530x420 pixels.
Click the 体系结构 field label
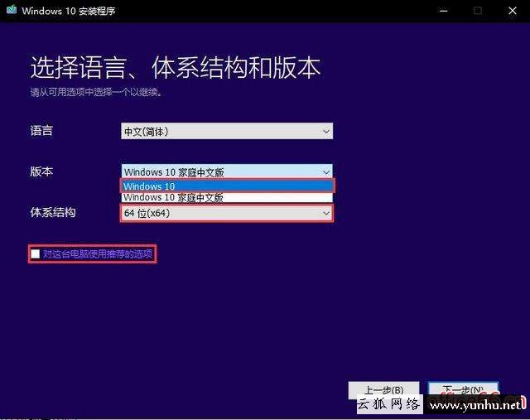[53, 212]
